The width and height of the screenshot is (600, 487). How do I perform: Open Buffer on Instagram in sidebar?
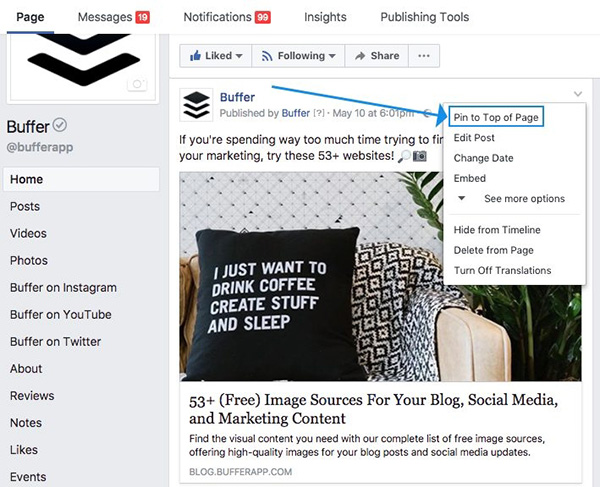63,288
